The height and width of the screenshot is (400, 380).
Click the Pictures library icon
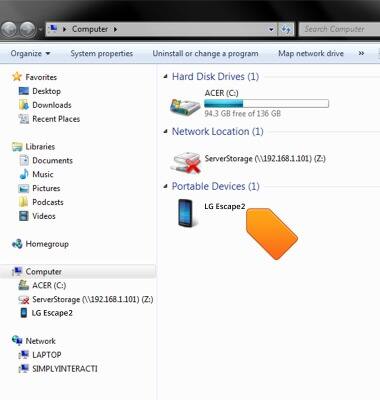(24, 189)
